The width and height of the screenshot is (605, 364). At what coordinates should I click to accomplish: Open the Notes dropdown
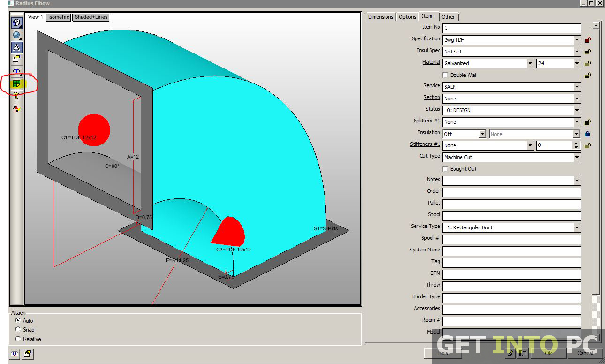577,181
